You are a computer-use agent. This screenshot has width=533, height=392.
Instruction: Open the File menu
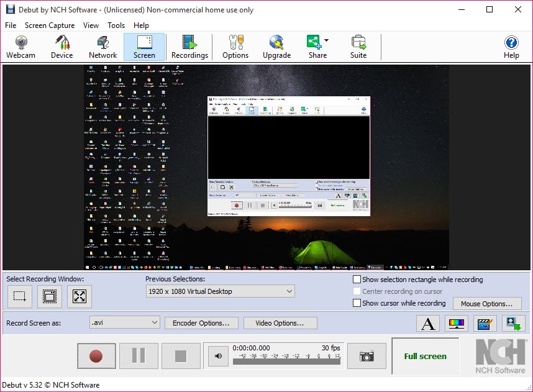click(x=11, y=25)
